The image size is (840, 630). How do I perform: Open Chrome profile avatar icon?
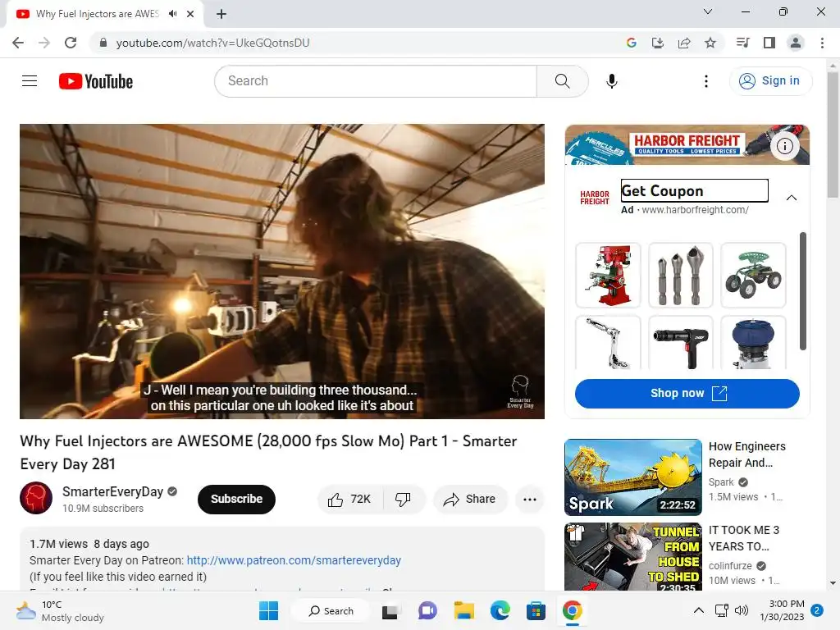click(796, 43)
